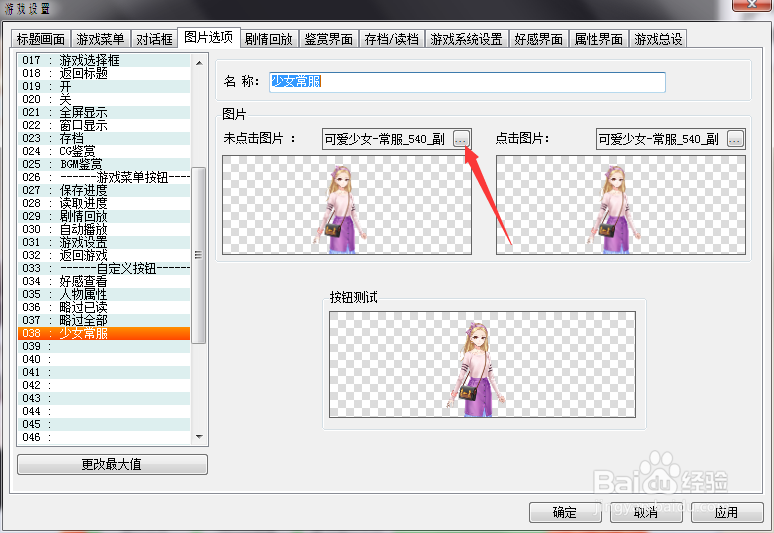Select list item 024 CG鉴赏

[104, 151]
